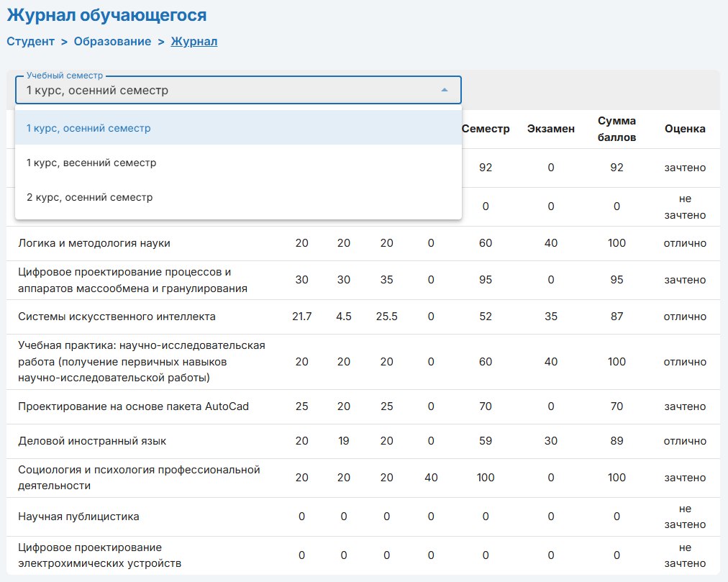The width and height of the screenshot is (728, 582).
Task: Go to Образование breadcrumb link
Action: coord(112,42)
